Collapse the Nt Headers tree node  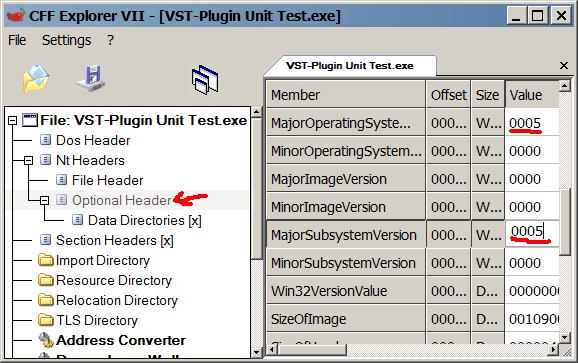(28, 160)
